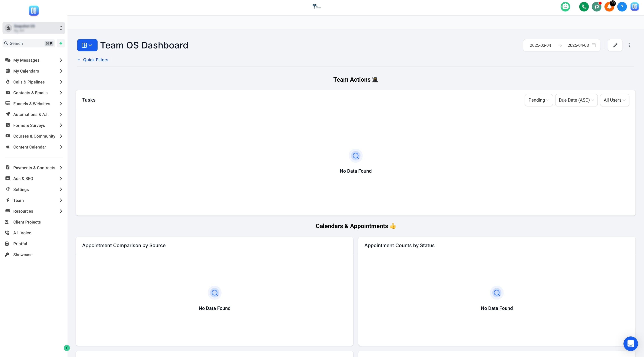Click the start date 2025-03-04
Image resolution: width=644 pixels, height=357 pixels.
pyautogui.click(x=540, y=45)
